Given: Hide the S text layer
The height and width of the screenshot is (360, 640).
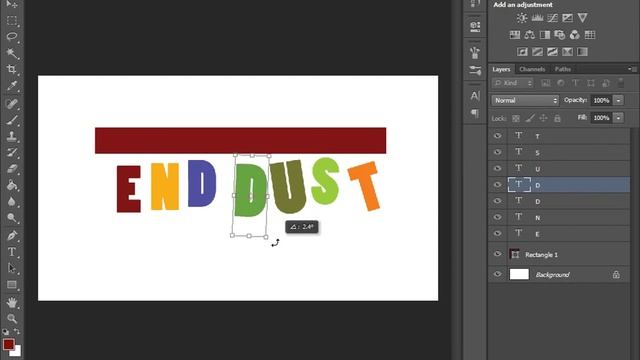Looking at the screenshot, I should pyautogui.click(x=498, y=152).
